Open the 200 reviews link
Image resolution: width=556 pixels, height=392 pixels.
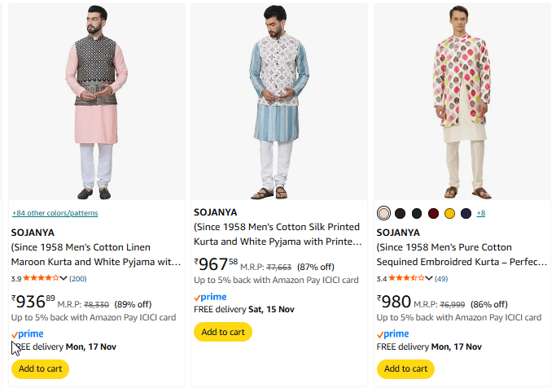click(78, 278)
